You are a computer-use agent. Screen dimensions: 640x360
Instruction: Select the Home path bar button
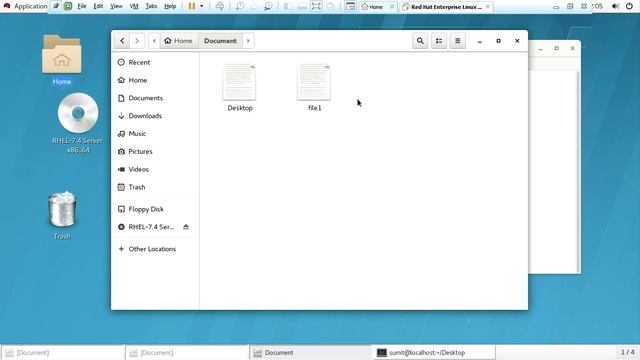pos(178,41)
